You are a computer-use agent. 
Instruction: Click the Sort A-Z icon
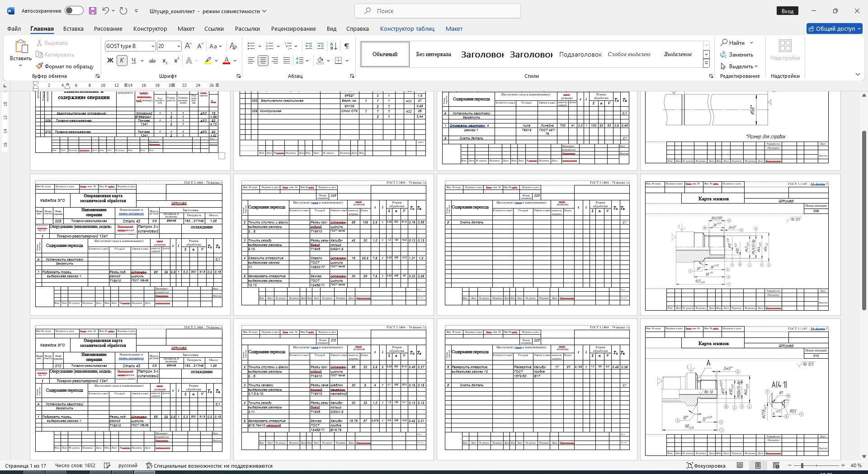(334, 46)
